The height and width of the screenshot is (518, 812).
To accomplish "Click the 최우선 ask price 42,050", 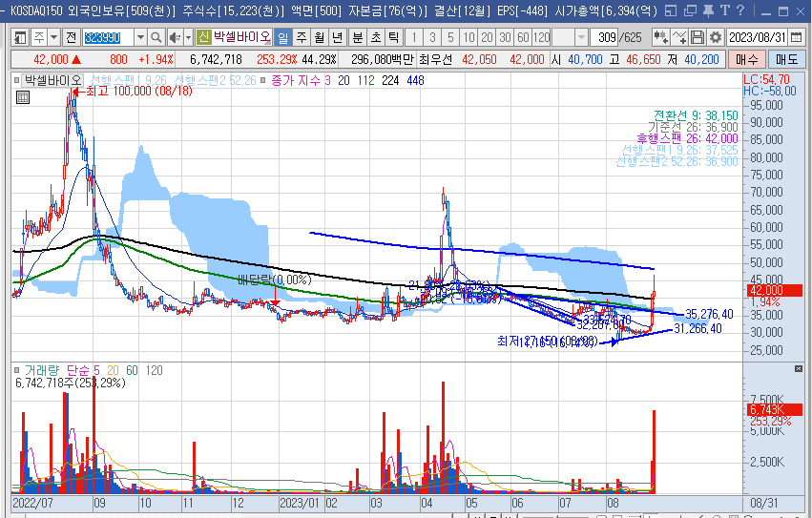I will [x=479, y=59].
